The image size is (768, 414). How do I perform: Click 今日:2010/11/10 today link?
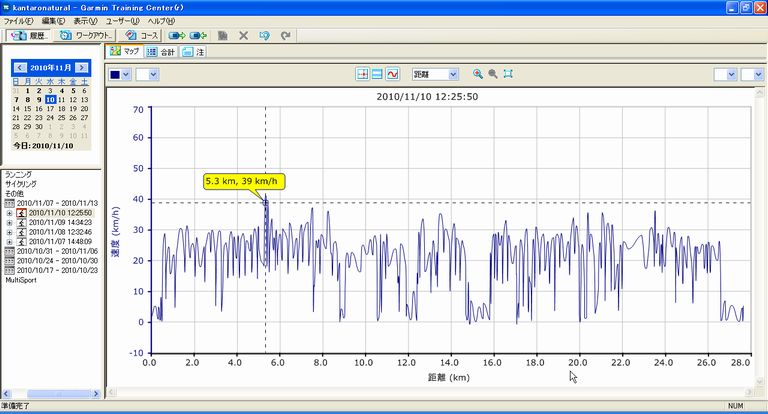pyautogui.click(x=43, y=146)
